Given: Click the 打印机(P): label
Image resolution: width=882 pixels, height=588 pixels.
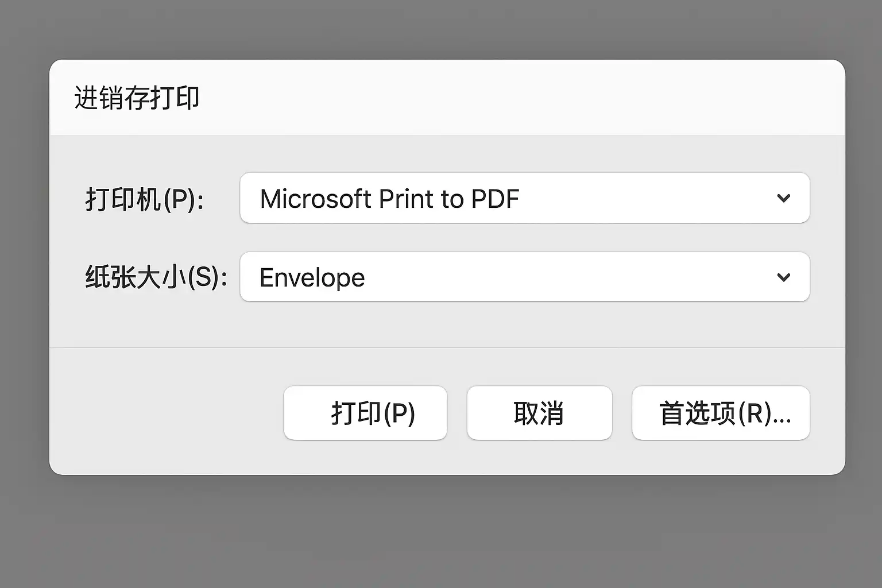Looking at the screenshot, I should tap(145, 200).
